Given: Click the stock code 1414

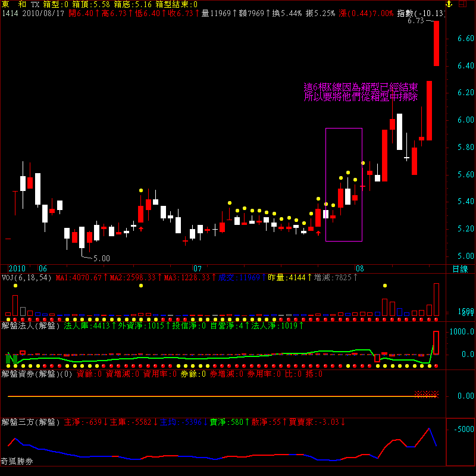Looking at the screenshot, I should [x=10, y=13].
